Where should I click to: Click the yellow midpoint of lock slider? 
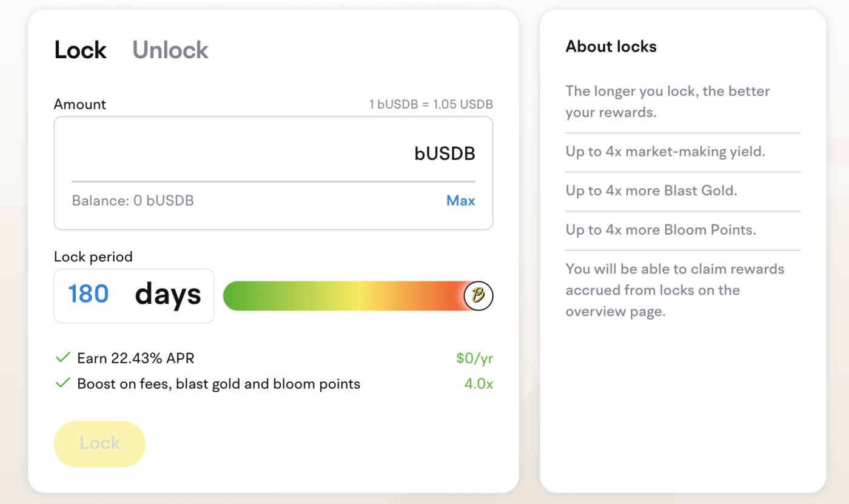click(x=358, y=296)
